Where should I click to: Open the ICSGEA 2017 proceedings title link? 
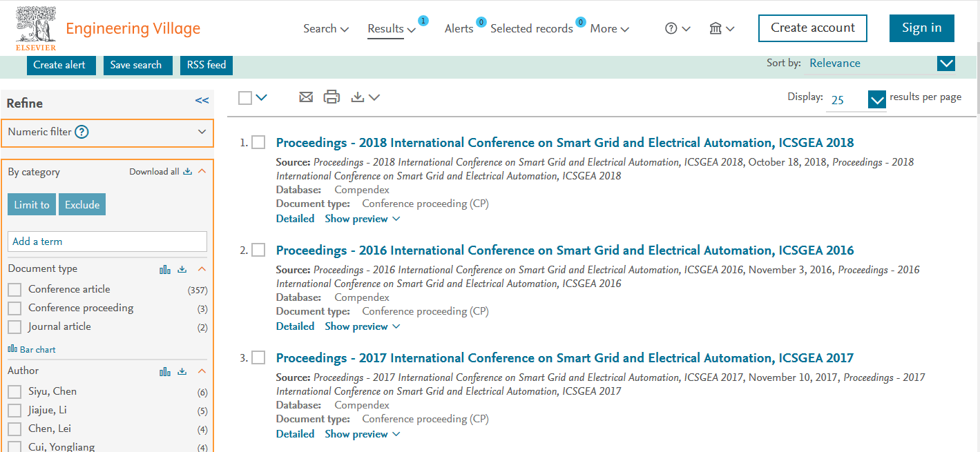pyautogui.click(x=565, y=358)
